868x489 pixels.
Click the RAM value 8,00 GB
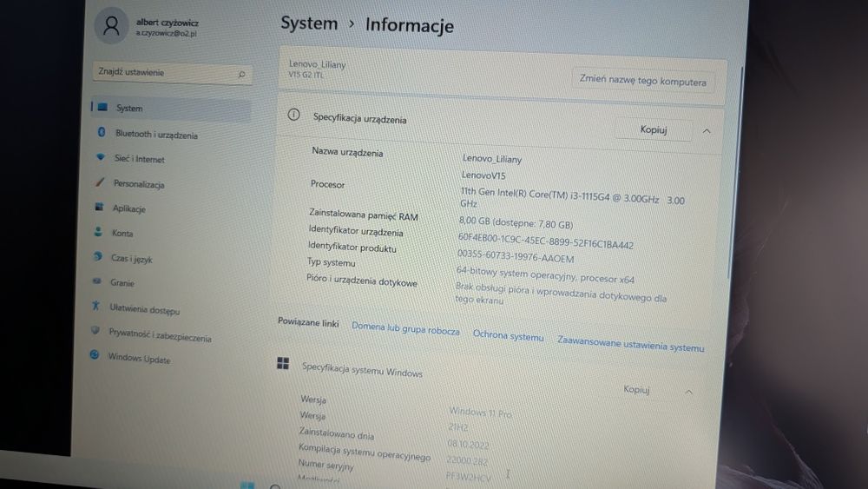(x=516, y=222)
